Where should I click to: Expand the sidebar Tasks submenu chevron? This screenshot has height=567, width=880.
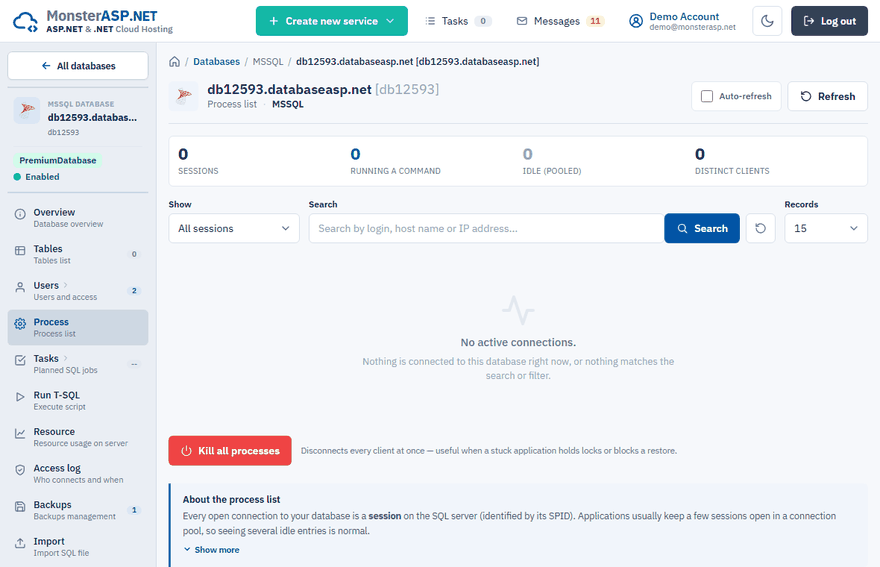(x=66, y=358)
